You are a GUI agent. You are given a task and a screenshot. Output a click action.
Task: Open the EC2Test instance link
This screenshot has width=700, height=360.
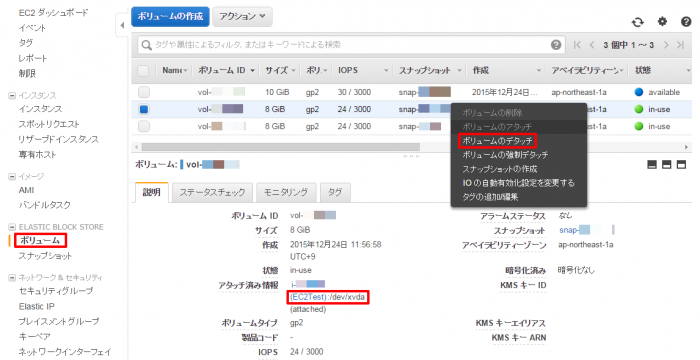308,297
